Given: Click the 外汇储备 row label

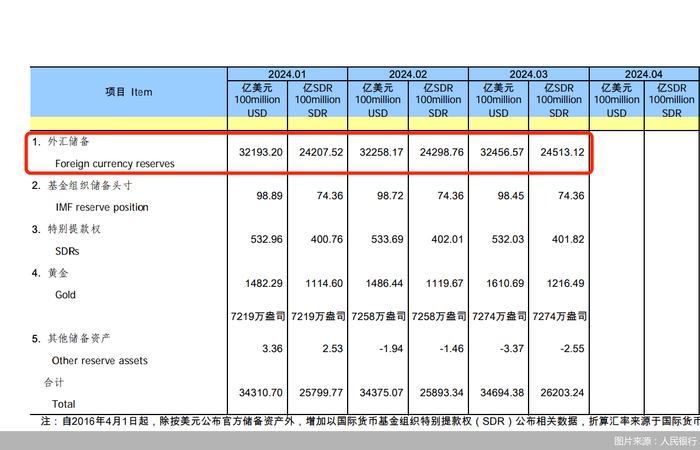Looking at the screenshot, I should [69, 142].
